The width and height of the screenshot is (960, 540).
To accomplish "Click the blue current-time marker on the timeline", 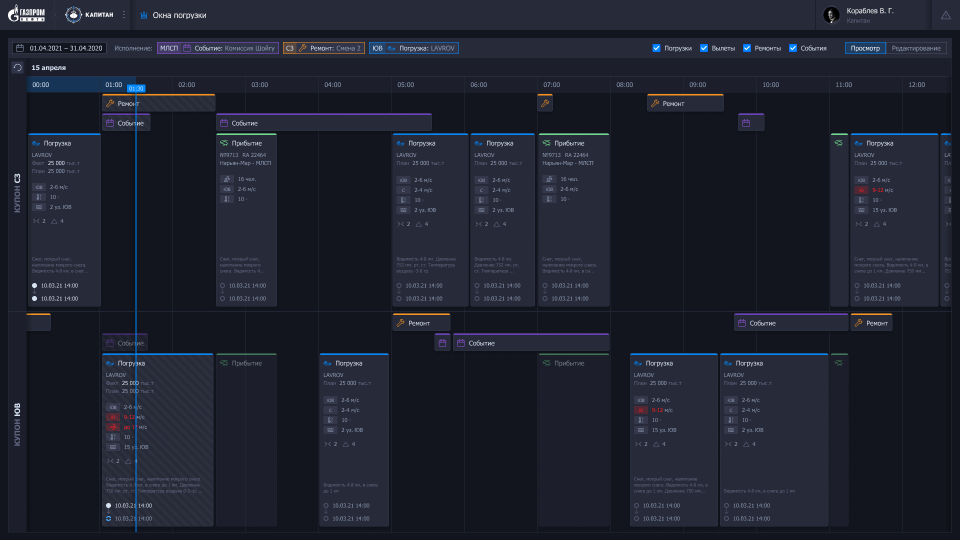I will 136,89.
